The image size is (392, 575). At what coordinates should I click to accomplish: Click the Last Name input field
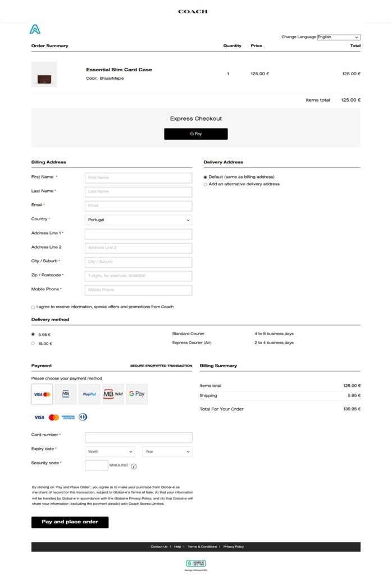click(x=138, y=191)
